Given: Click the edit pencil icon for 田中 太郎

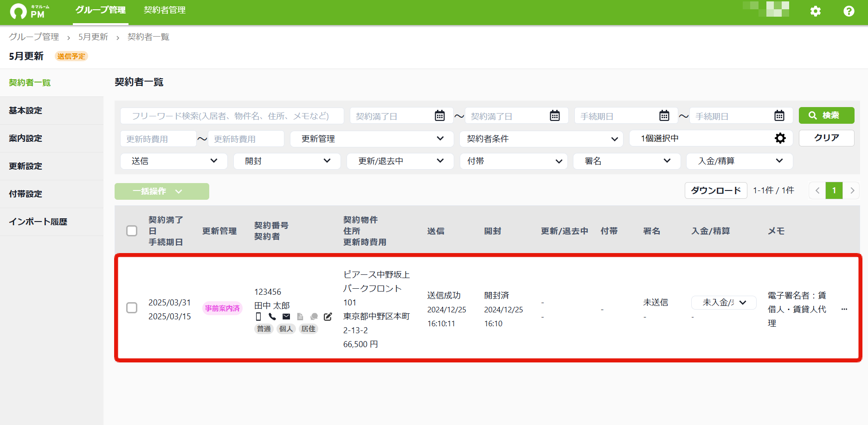Looking at the screenshot, I should pyautogui.click(x=328, y=317).
